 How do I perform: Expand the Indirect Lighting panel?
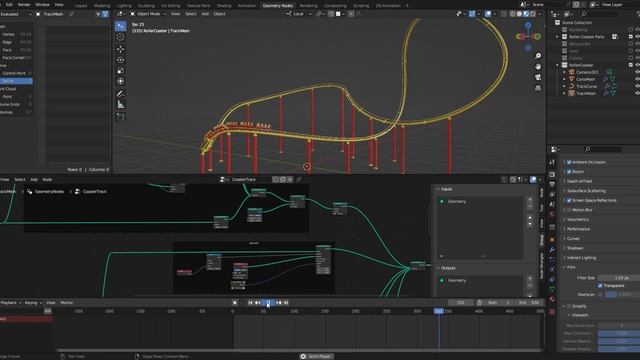click(x=581, y=258)
